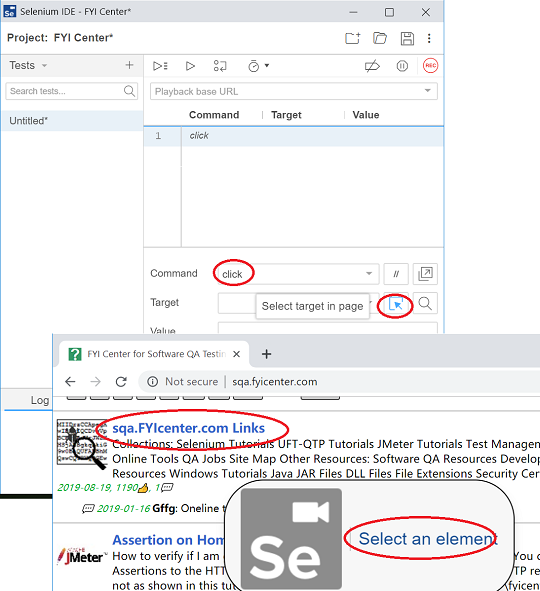The width and height of the screenshot is (540, 591).
Task: Click the sqa.fyicenter.com address bar
Action: [275, 382]
